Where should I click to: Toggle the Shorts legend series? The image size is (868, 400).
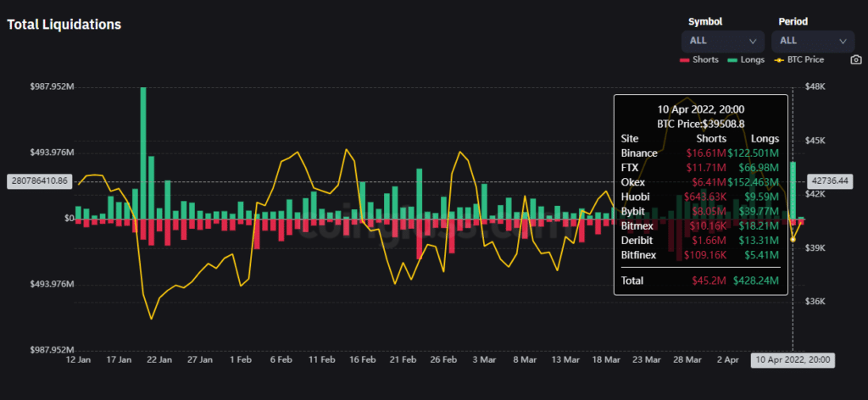(699, 60)
